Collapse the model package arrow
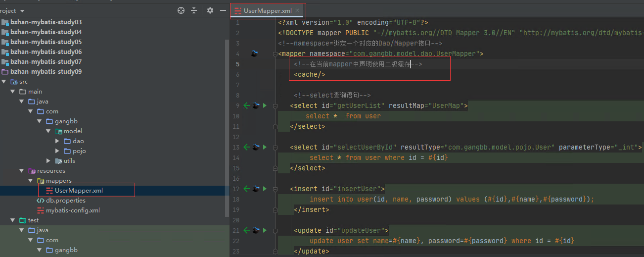Viewport: 644px width, 257px height. point(48,131)
